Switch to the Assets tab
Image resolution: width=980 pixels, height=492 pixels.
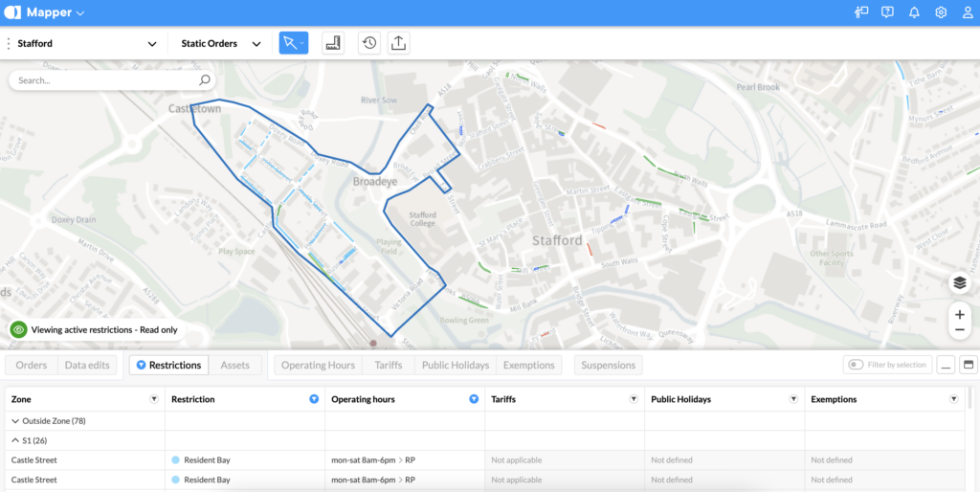pyautogui.click(x=234, y=365)
